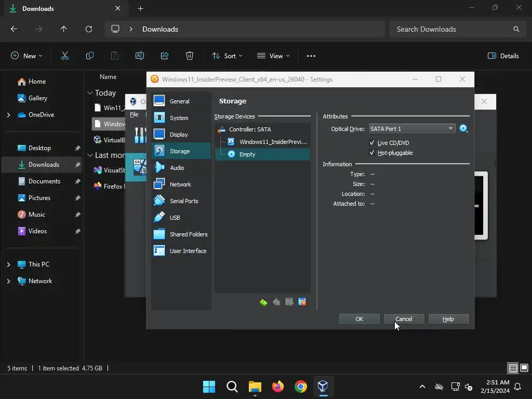Open the View dropdown
This screenshot has height=399, width=532.
point(273,56)
